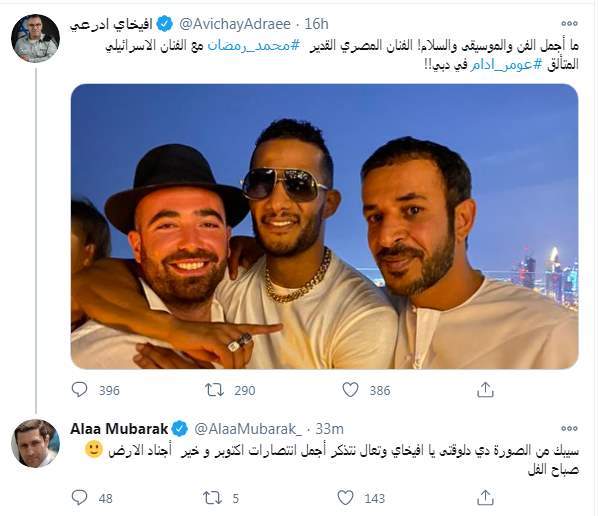Screen dimensions: 598x516
Task: Visit the @AlaaMubarak_ handle
Action: tap(248, 429)
